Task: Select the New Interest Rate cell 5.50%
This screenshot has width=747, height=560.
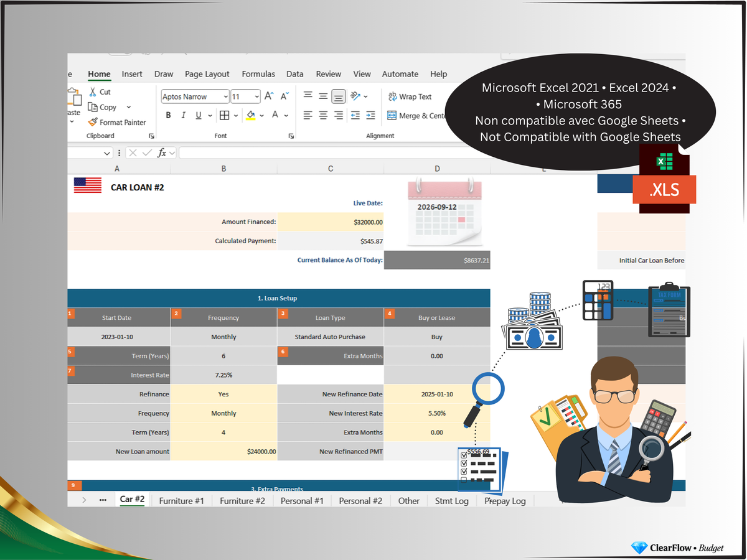Action: point(437,413)
